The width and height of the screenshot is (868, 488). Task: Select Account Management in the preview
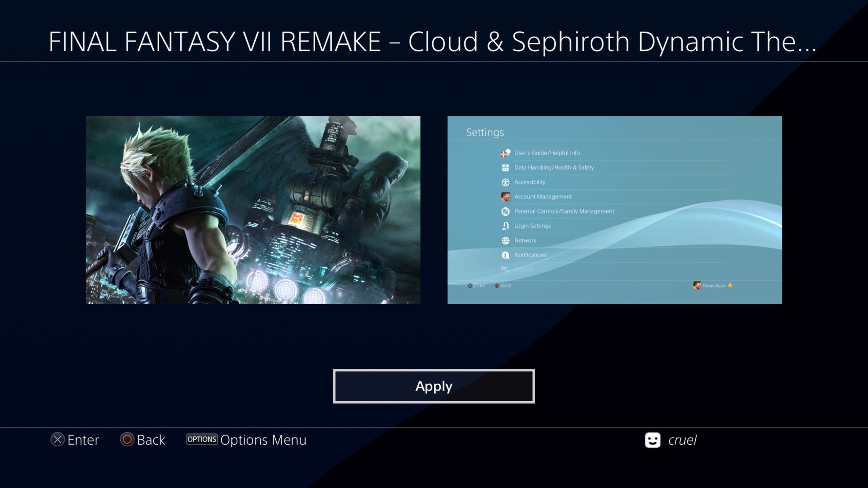point(543,197)
